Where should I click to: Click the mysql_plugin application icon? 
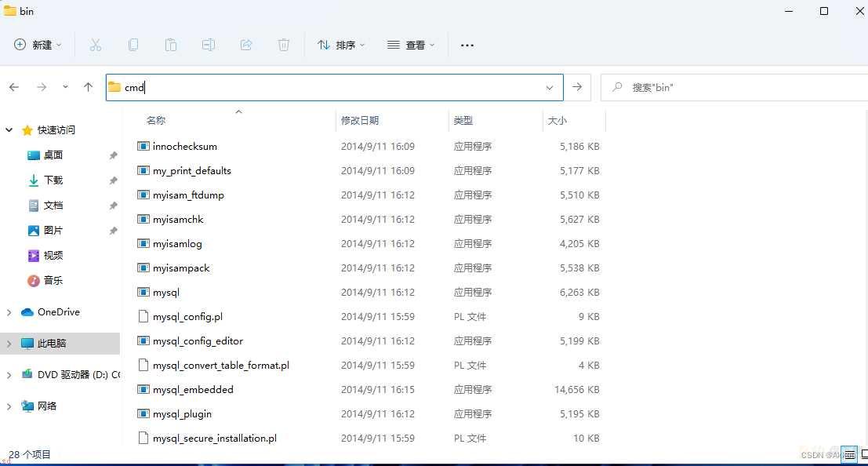click(143, 414)
